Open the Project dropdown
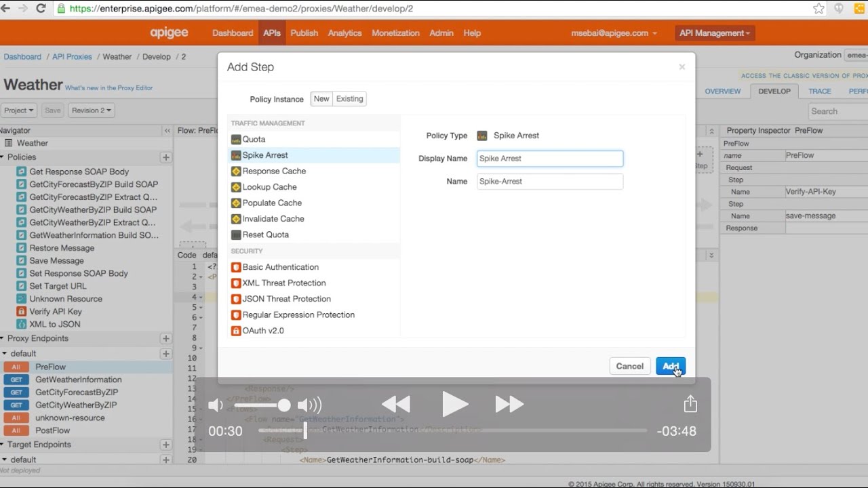The image size is (868, 488). click(x=18, y=110)
